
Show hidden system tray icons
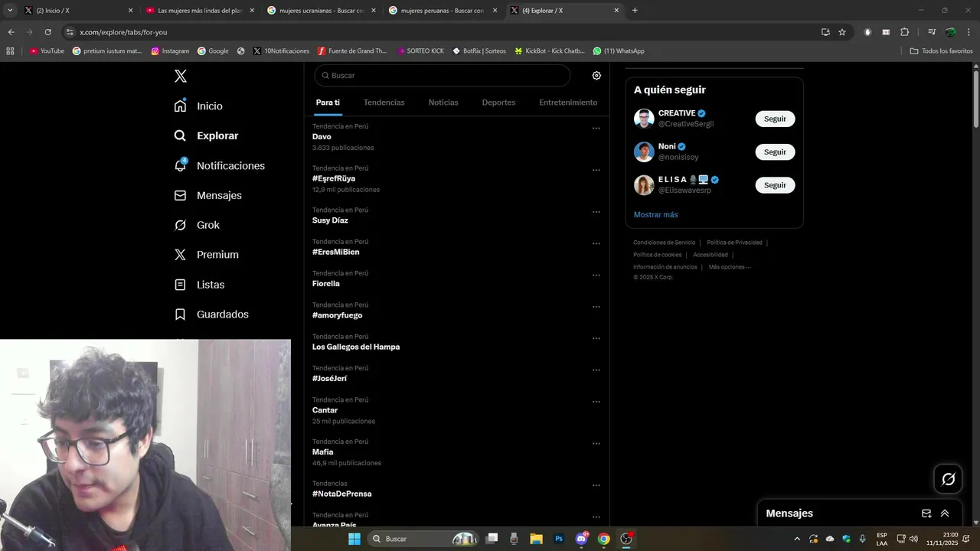pos(797,539)
